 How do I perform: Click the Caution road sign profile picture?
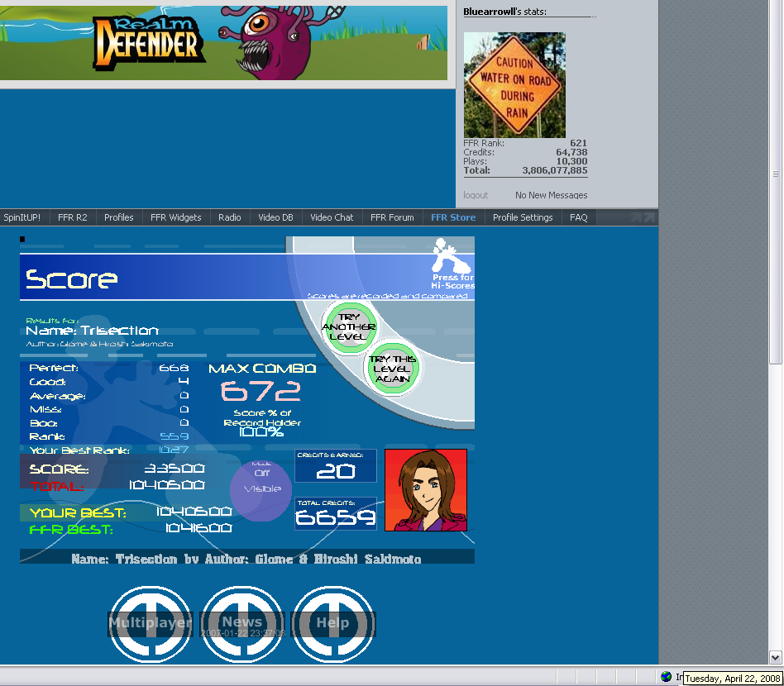pyautogui.click(x=514, y=85)
